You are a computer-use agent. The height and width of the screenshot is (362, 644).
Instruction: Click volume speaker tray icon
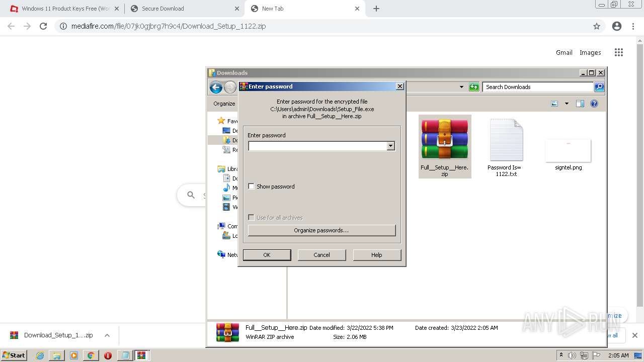coord(572,355)
